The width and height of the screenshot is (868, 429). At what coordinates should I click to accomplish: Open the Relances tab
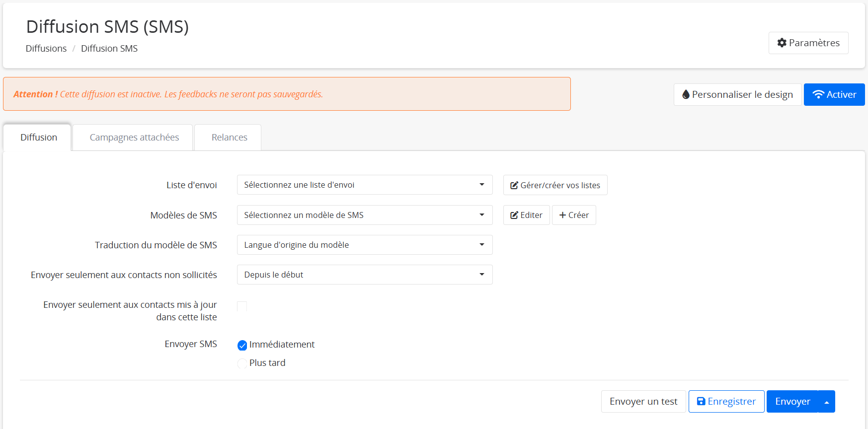tap(229, 138)
